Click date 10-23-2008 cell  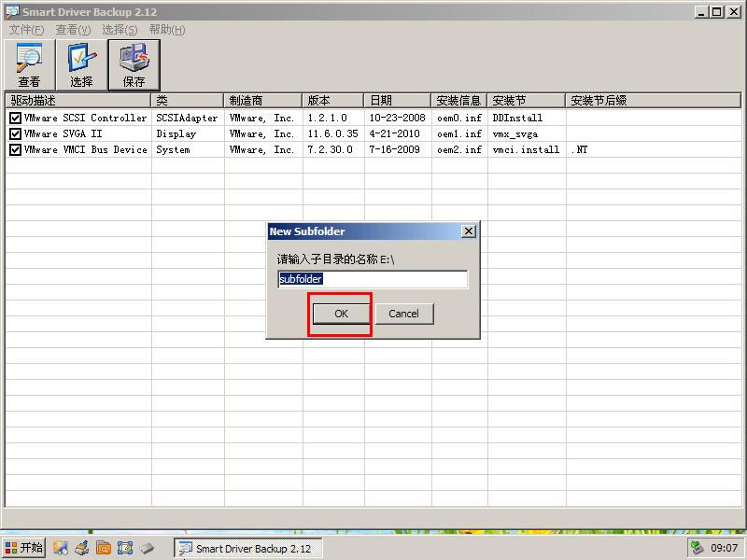click(398, 118)
